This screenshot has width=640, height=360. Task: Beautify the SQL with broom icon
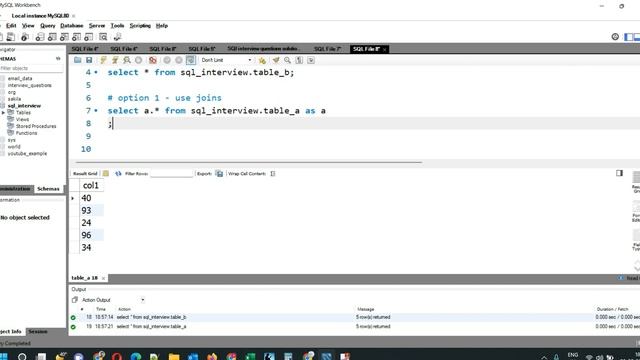pyautogui.click(x=276, y=60)
